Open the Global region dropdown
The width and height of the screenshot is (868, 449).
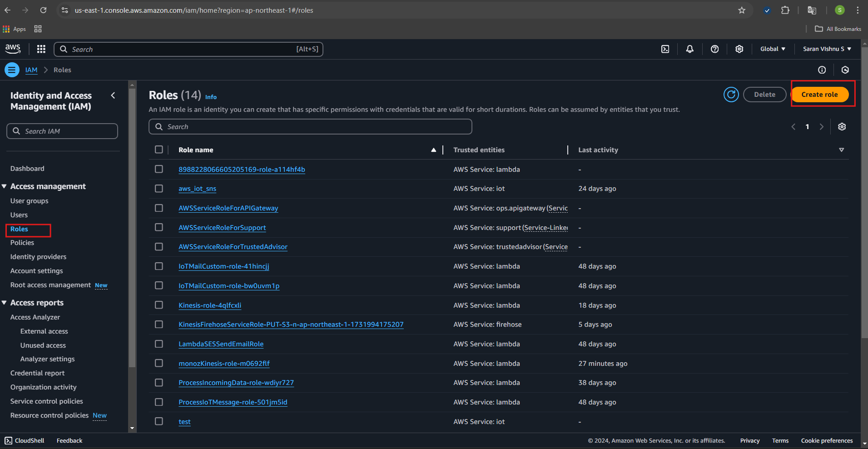click(773, 49)
